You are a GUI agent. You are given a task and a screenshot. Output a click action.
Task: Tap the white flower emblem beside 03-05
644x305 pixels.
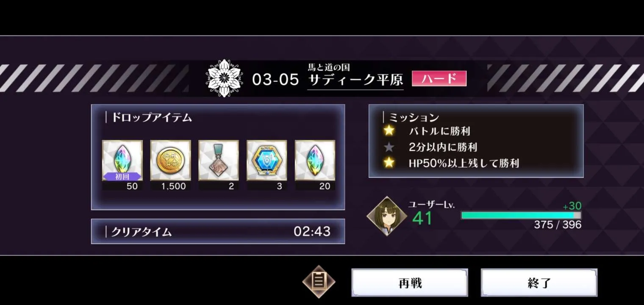tap(224, 78)
